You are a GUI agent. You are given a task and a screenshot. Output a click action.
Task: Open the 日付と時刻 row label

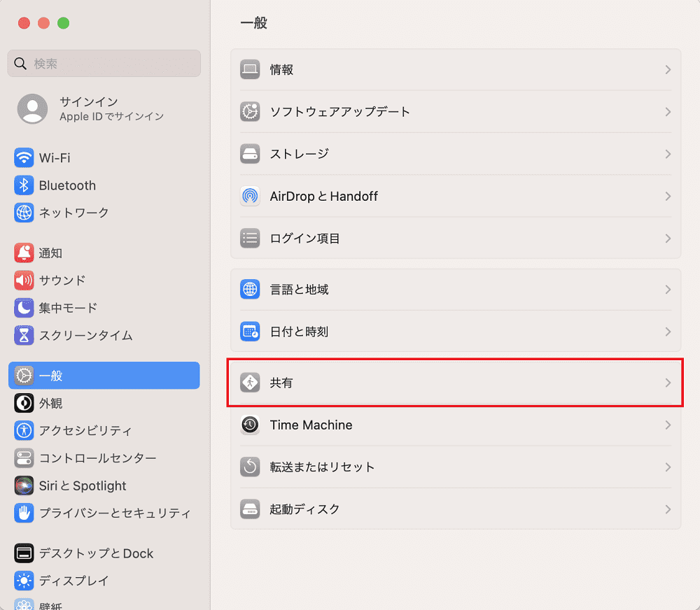(x=299, y=332)
